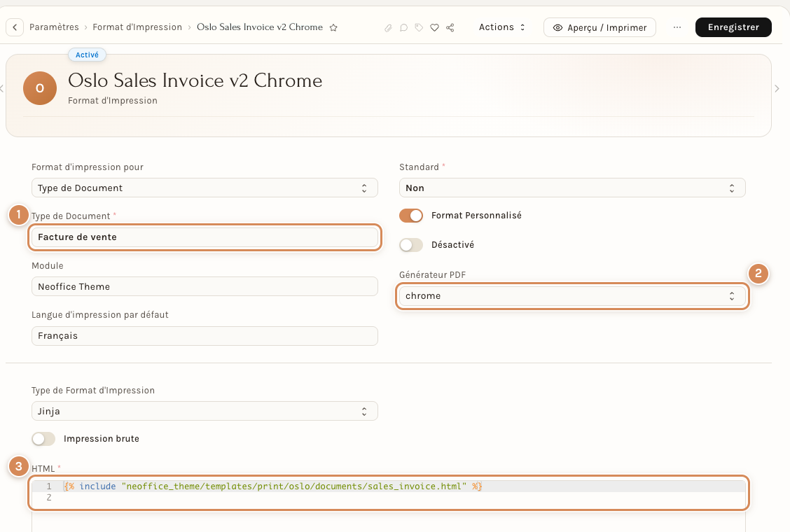Click the back arrow button
Screen dimensions: 790x532
(x=15, y=27)
